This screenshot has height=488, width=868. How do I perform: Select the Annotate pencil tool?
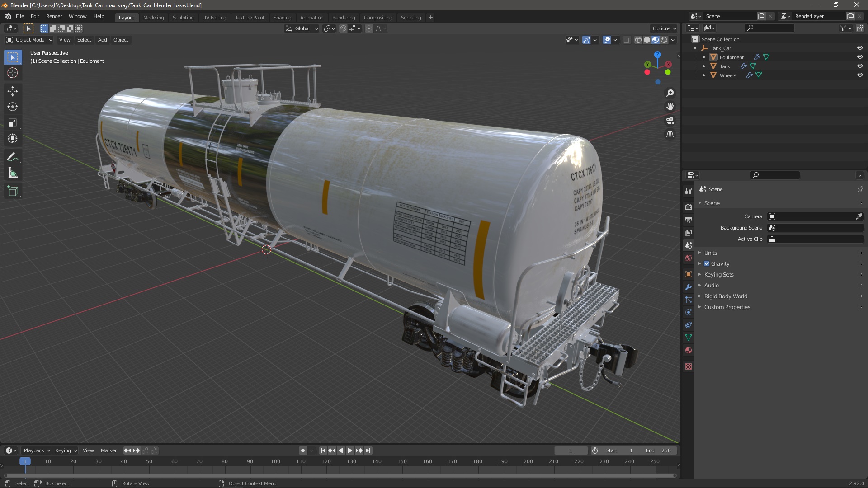[x=13, y=157]
